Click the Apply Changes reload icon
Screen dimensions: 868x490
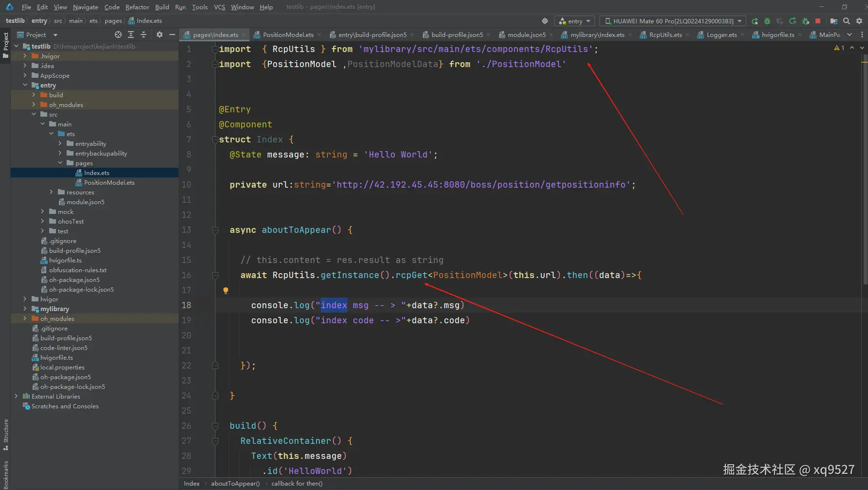click(793, 21)
